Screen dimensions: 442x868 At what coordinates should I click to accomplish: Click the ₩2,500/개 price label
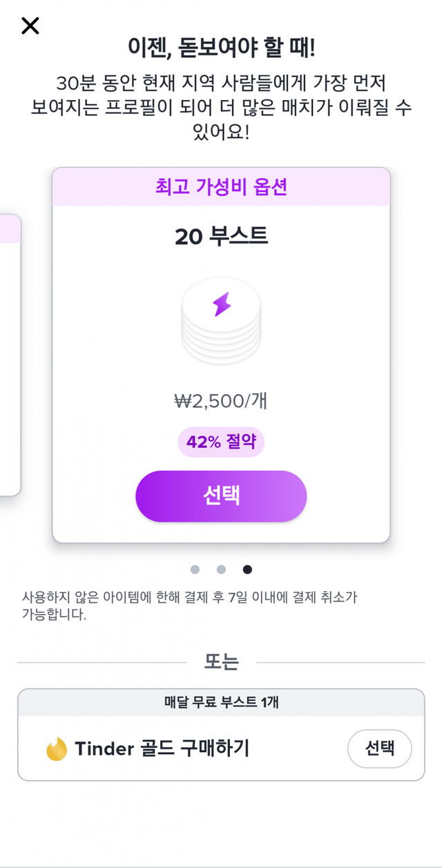221,401
